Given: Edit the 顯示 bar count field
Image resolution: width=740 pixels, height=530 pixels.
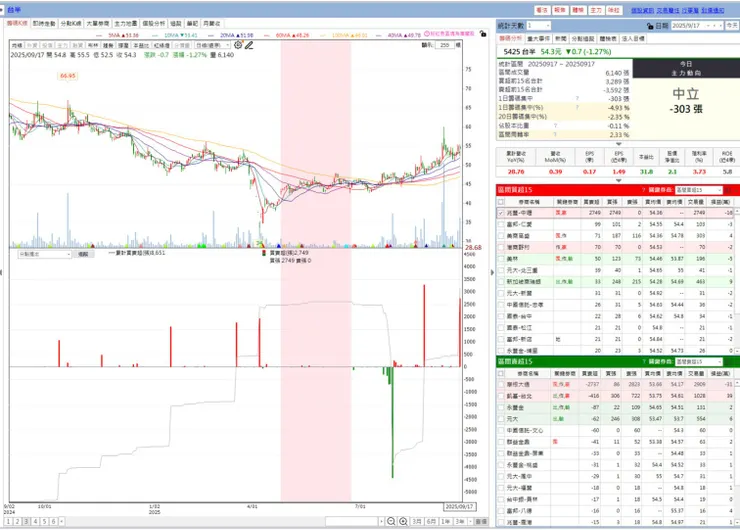Looking at the screenshot, I should point(445,45).
